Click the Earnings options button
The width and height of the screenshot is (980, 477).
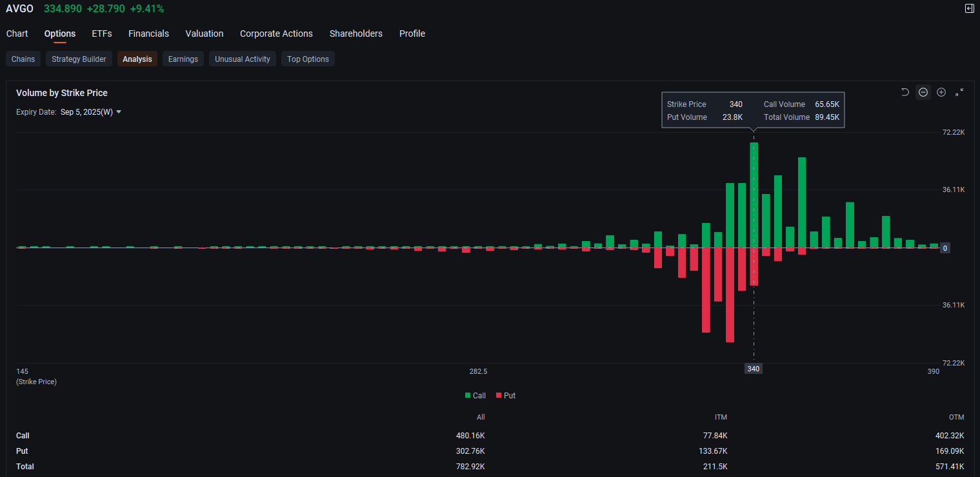[183, 59]
